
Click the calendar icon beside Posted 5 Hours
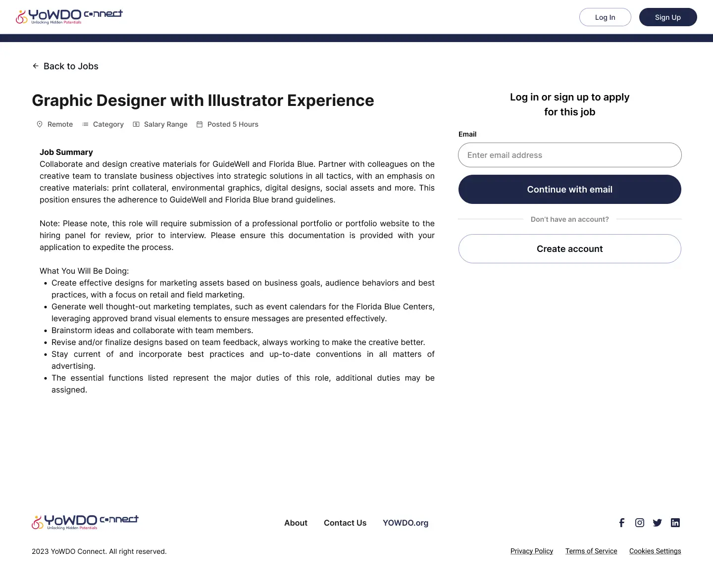coord(200,124)
